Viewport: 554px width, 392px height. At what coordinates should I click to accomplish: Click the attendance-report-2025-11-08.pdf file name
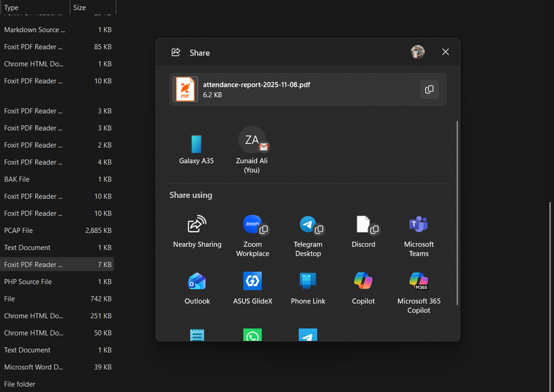click(257, 85)
